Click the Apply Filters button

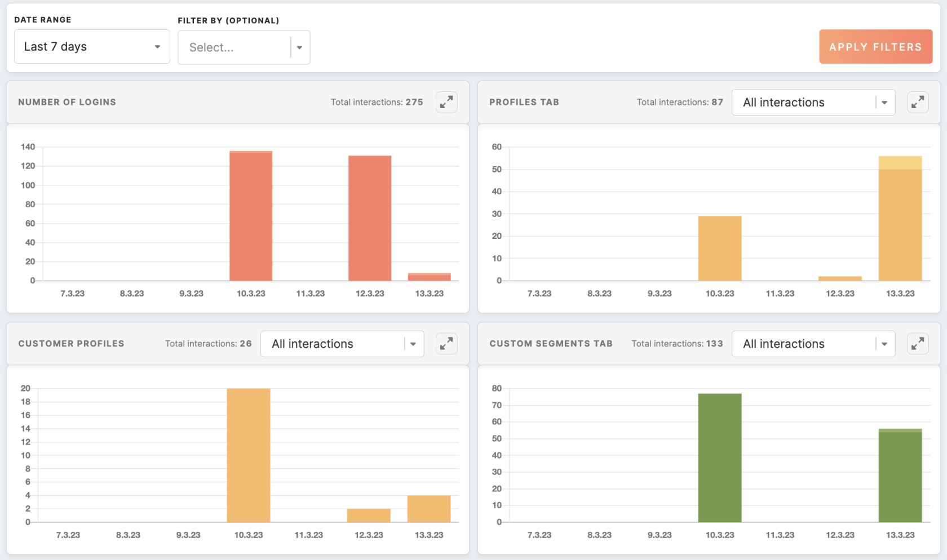(875, 47)
